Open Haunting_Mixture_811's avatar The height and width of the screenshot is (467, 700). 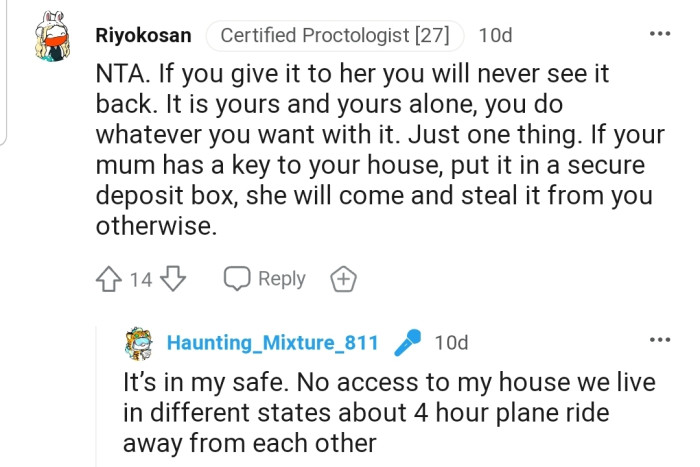(139, 343)
